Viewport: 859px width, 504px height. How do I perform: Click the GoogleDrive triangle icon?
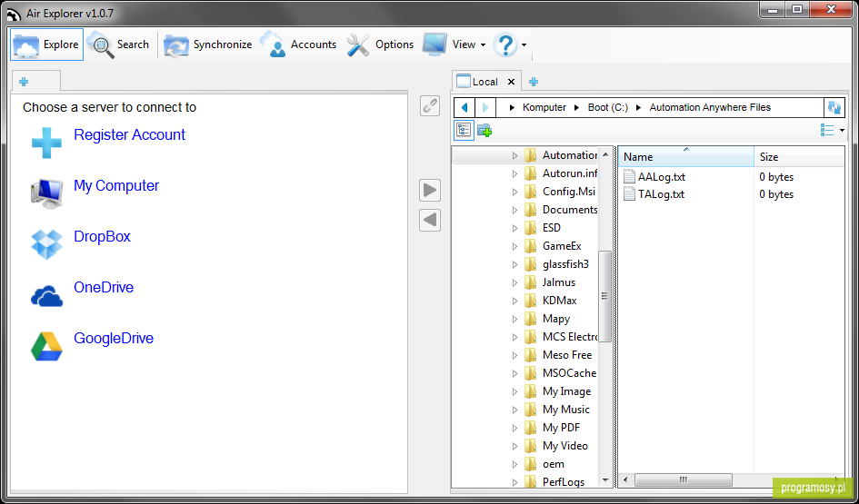click(46, 346)
